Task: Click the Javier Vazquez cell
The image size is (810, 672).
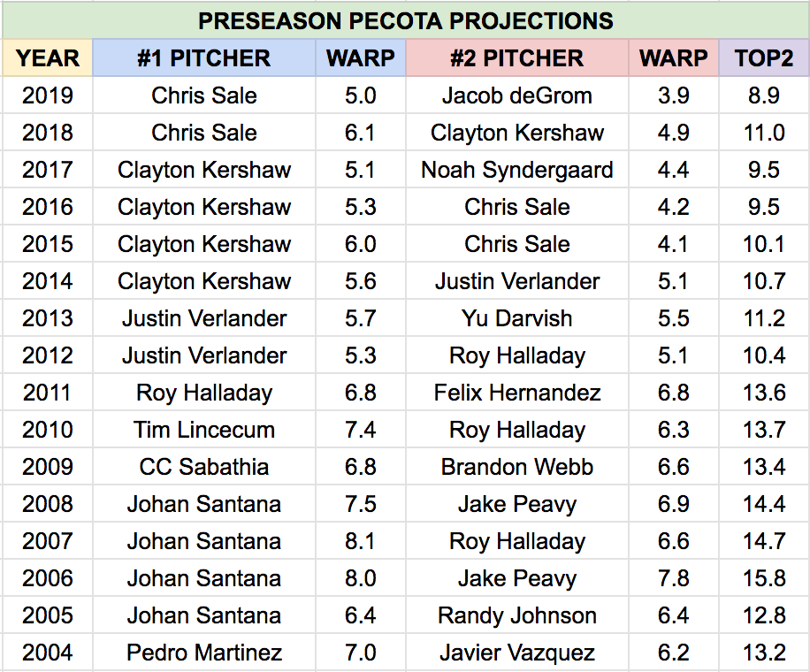Action: point(517,653)
